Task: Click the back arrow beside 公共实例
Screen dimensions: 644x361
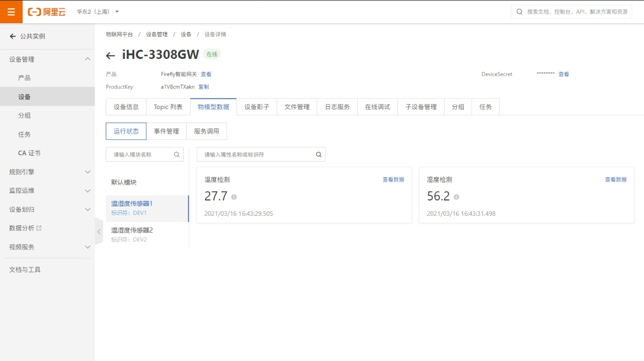Action: (x=13, y=36)
